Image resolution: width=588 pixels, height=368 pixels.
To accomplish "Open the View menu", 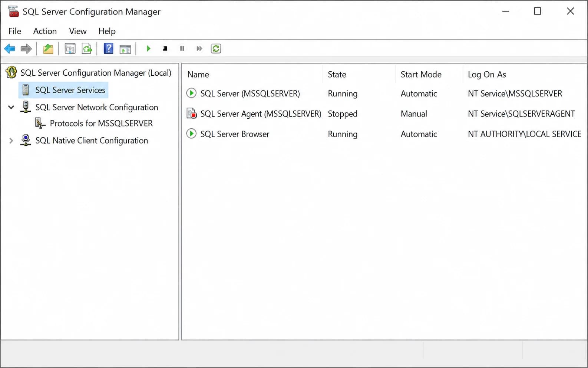I will click(78, 31).
